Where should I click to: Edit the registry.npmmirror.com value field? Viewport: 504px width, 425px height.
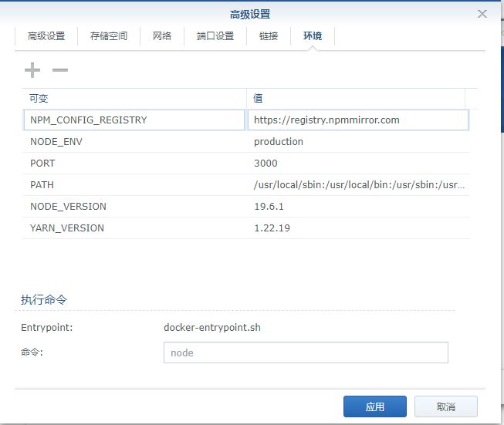[x=358, y=120]
